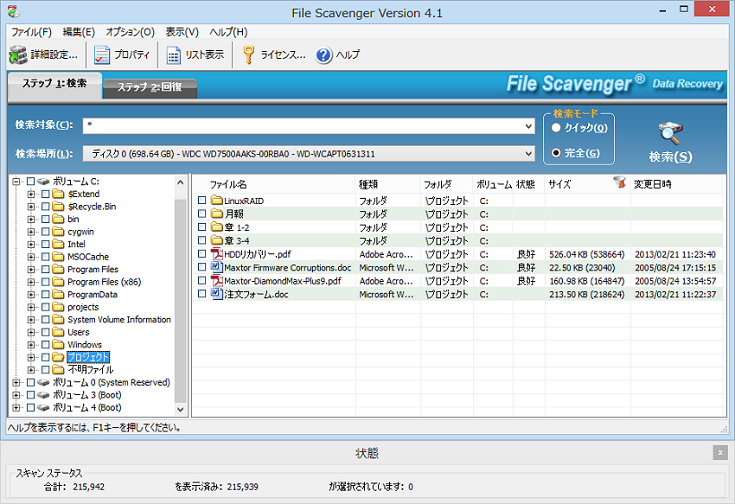This screenshot has height=504, width=735.
Task: Click the tree panel vertical scrollbar thumb
Action: 180,300
